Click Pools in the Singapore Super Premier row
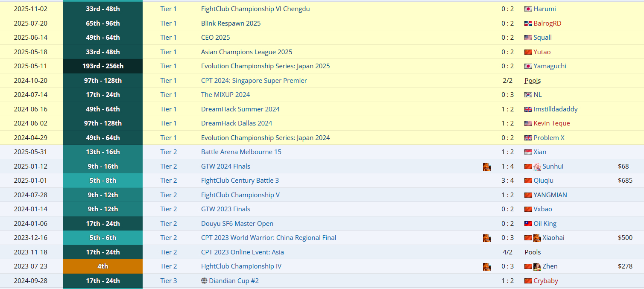644x289 pixels. tap(533, 81)
